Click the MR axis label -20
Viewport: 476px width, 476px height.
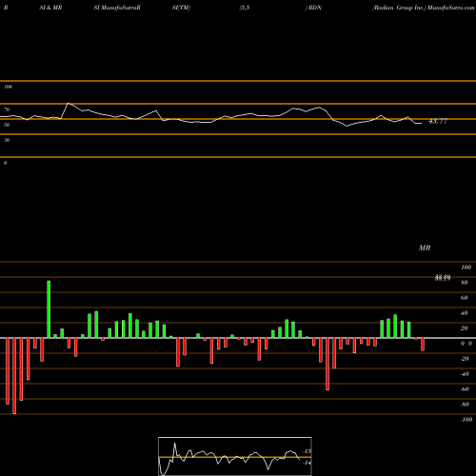point(465,359)
